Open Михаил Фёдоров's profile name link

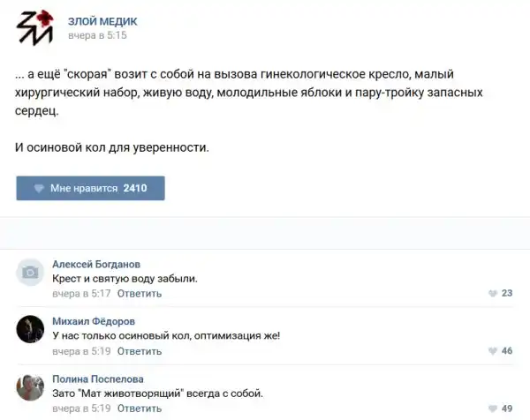coord(94,321)
